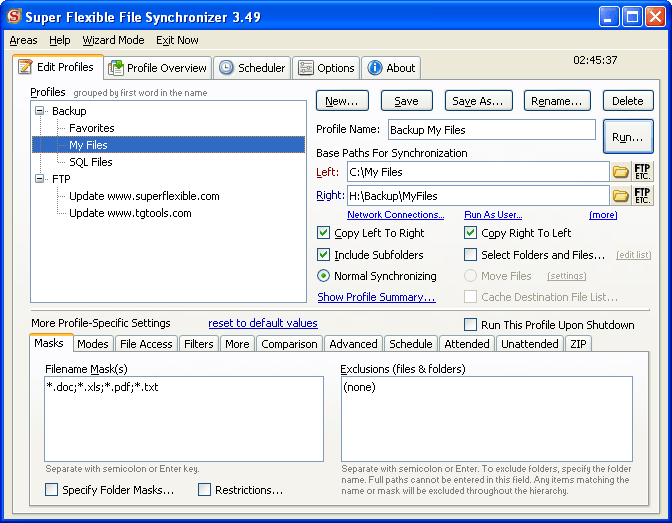Click the Profile Name text field
Viewport: 672px width, 523px height.
(491, 130)
